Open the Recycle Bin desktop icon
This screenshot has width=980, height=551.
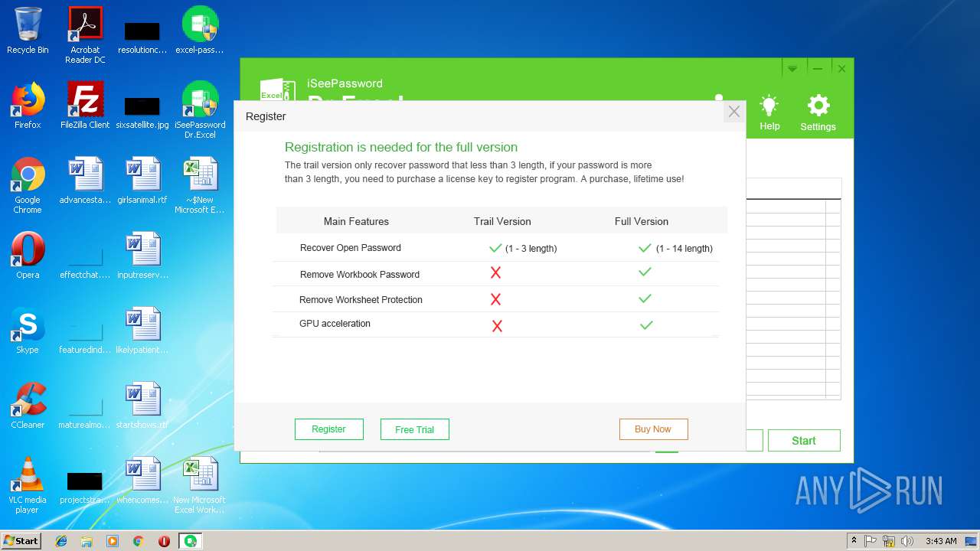[x=28, y=31]
